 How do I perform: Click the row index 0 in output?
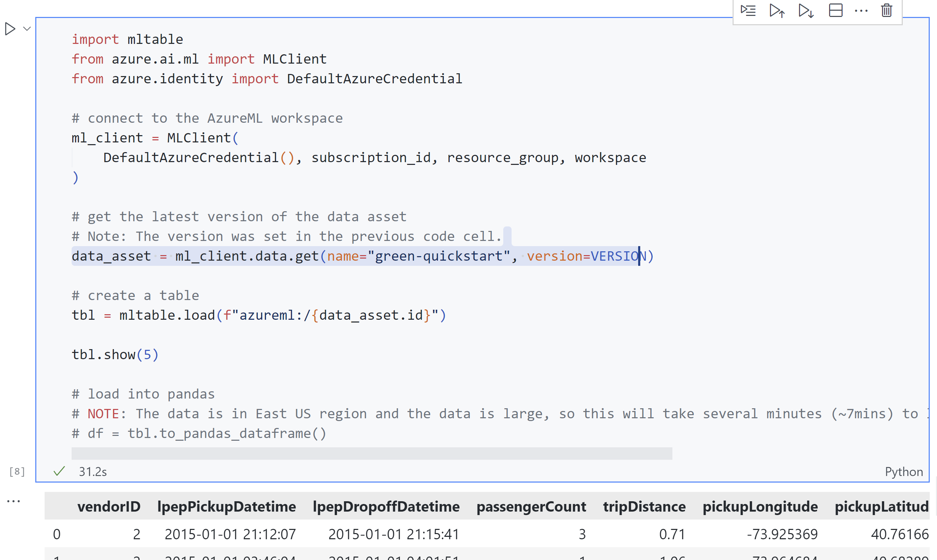click(x=57, y=534)
